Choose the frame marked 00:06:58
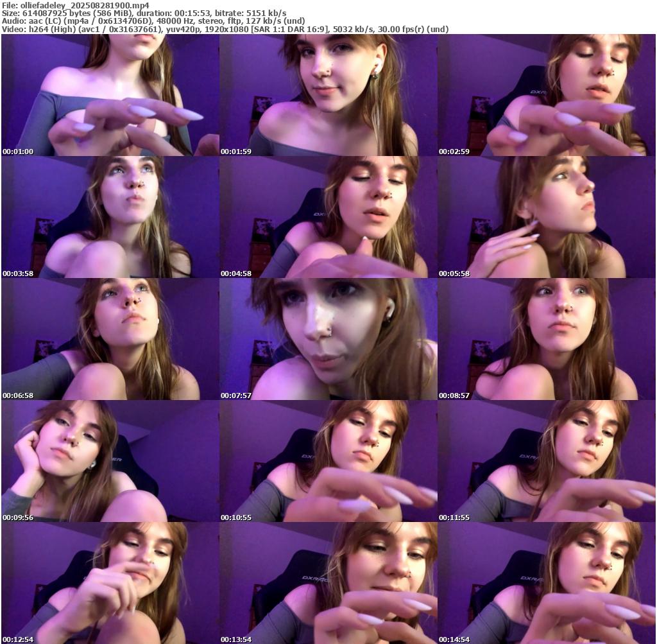 (x=110, y=339)
